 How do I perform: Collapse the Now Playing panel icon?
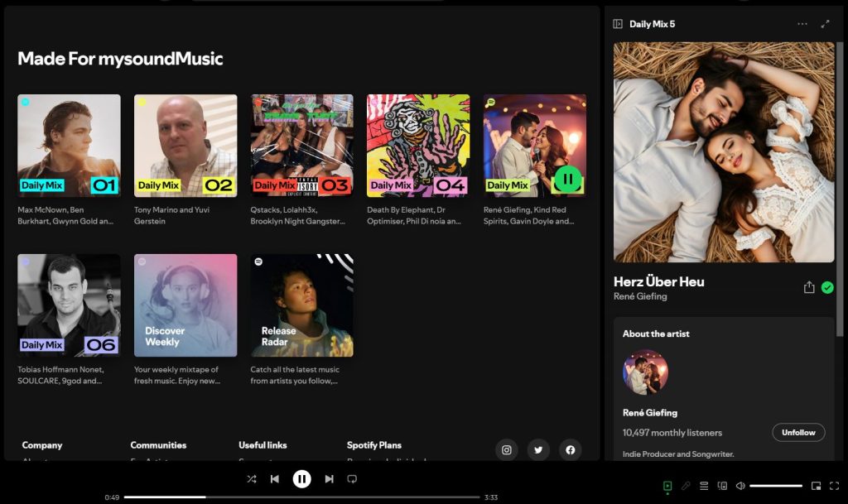(x=618, y=24)
